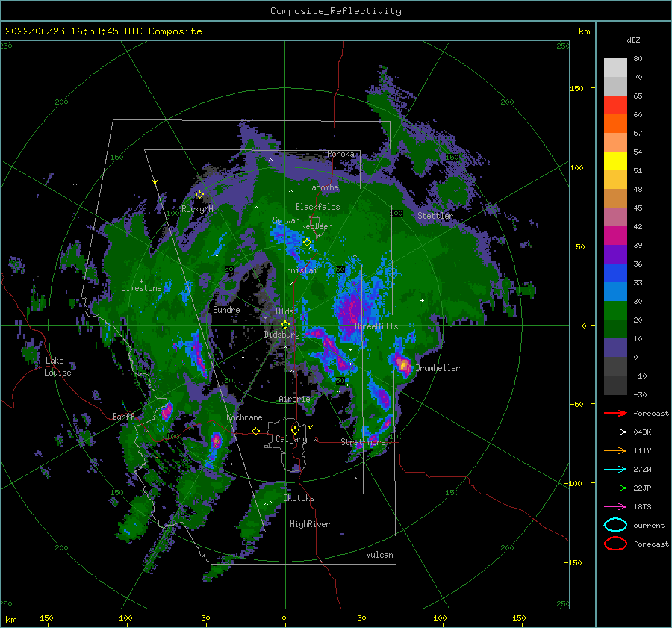672x628 pixels.
Task: Click the Sundre town label
Action: coord(226,309)
